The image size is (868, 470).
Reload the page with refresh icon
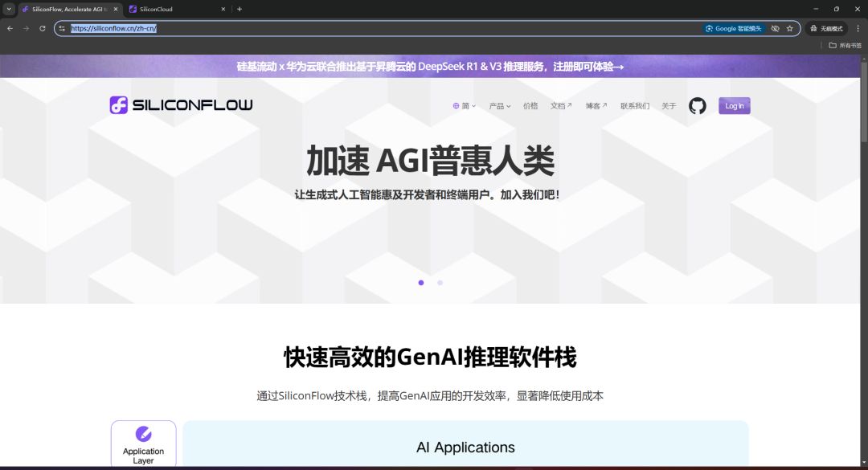click(x=42, y=28)
